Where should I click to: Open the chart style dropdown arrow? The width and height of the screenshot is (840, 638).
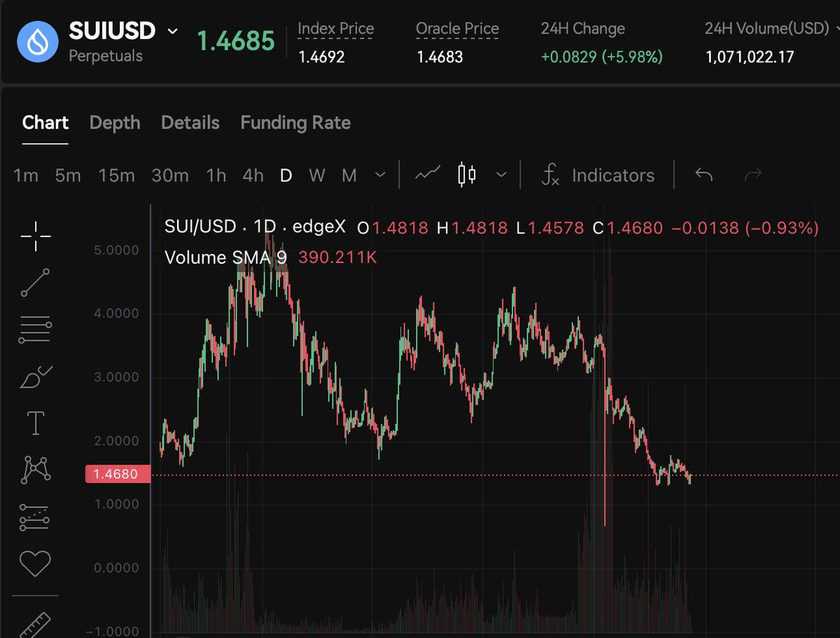(x=500, y=175)
